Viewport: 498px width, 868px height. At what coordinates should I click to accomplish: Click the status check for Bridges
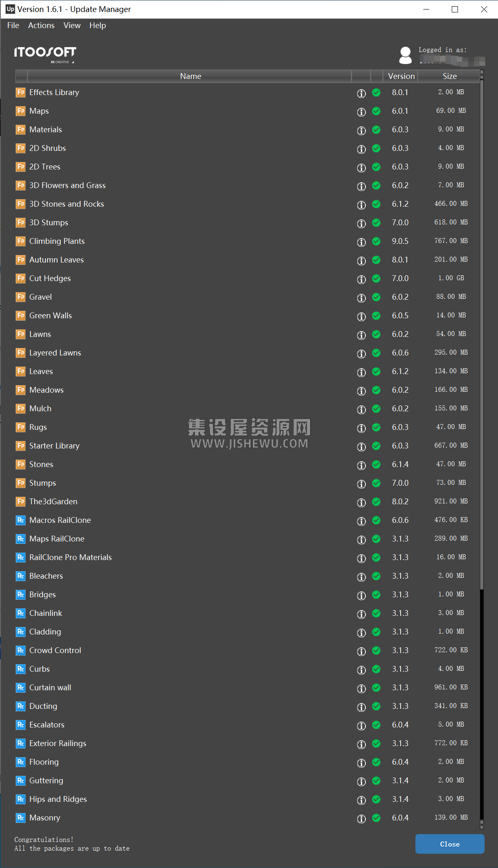pos(376,594)
